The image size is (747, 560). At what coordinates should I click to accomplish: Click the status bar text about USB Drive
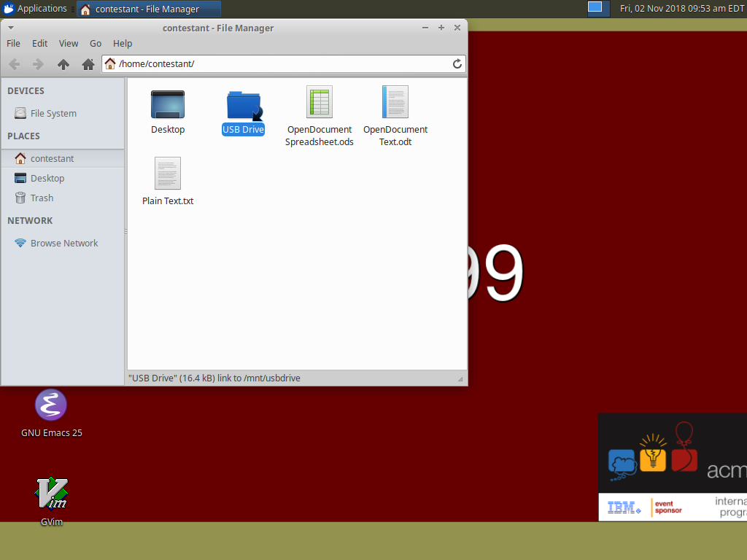point(214,378)
